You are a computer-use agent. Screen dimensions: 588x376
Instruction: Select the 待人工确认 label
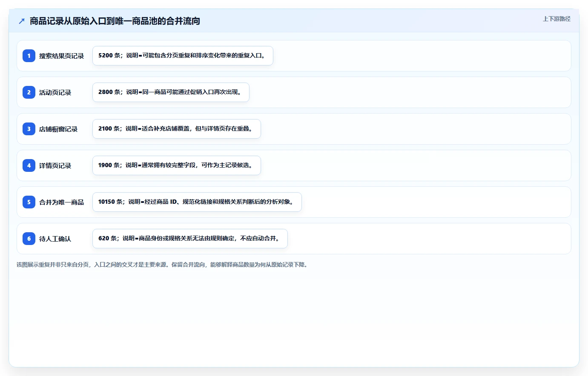55,239
